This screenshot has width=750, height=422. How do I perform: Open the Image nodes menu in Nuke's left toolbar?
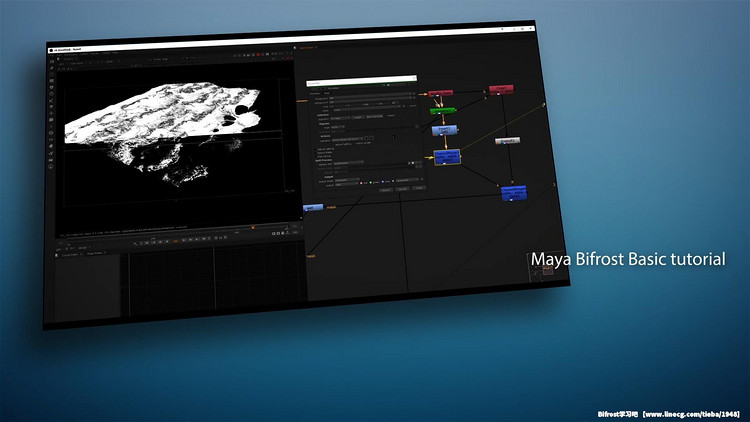pyautogui.click(x=52, y=61)
